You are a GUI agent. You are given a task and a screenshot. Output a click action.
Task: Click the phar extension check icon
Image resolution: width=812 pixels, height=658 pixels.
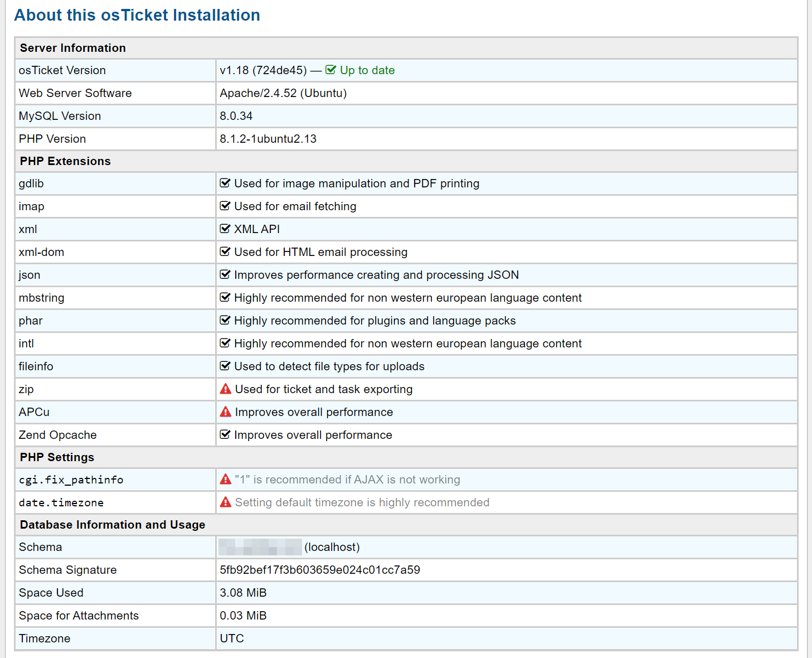point(225,320)
